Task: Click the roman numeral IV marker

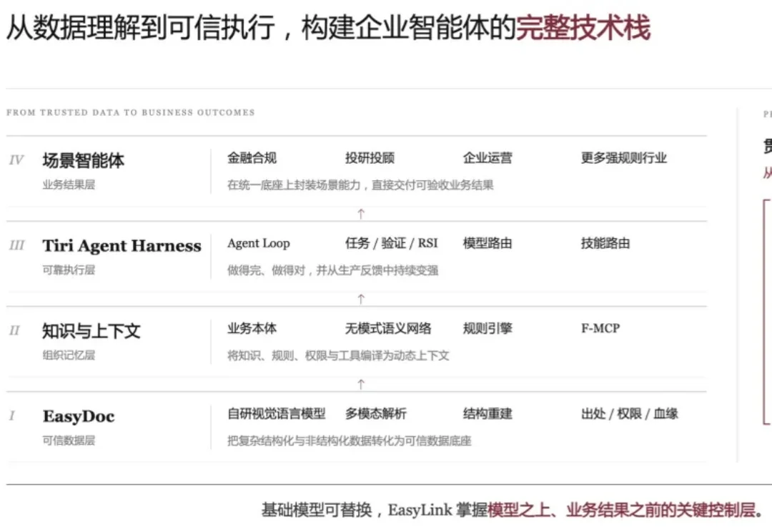Action: point(16,160)
